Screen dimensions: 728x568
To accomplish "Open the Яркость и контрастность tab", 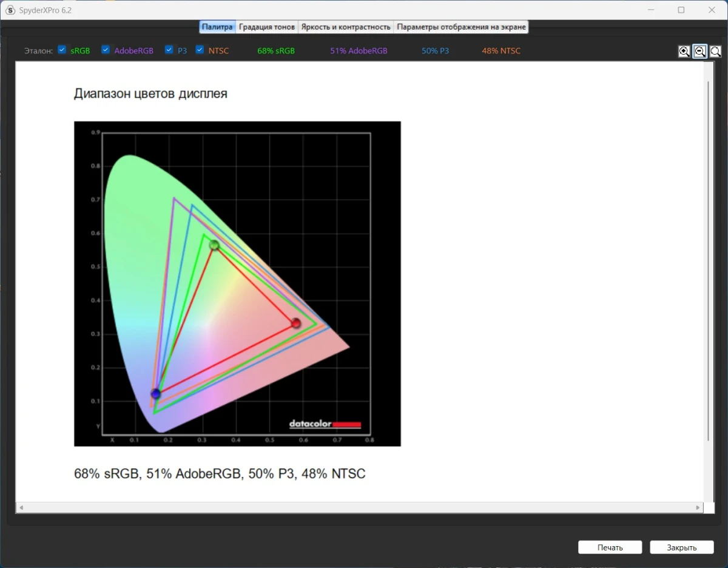I will point(346,27).
